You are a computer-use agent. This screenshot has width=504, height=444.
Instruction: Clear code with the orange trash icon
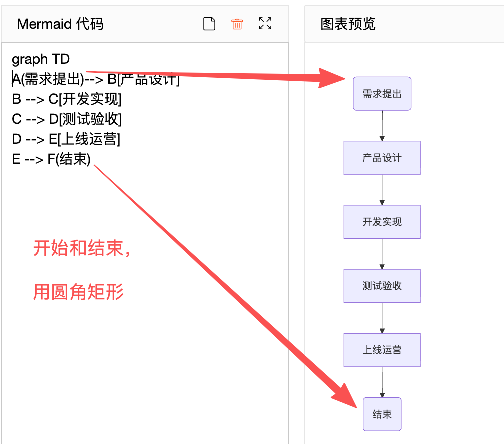(237, 24)
